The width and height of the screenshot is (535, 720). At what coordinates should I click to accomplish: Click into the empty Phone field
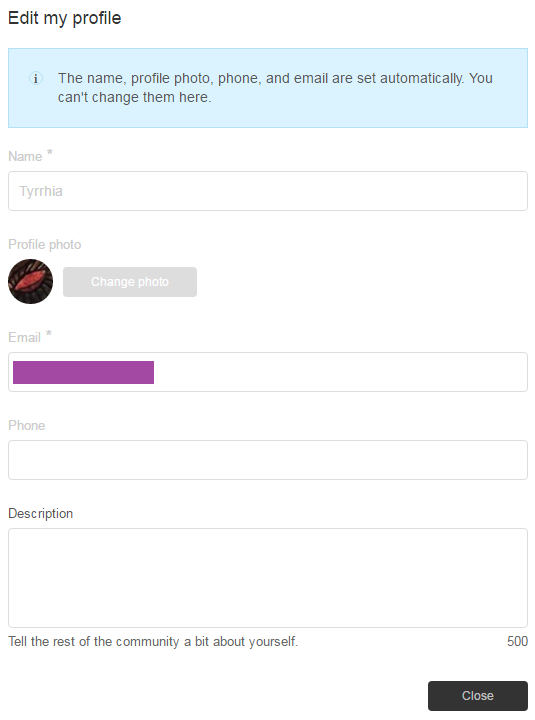point(268,460)
